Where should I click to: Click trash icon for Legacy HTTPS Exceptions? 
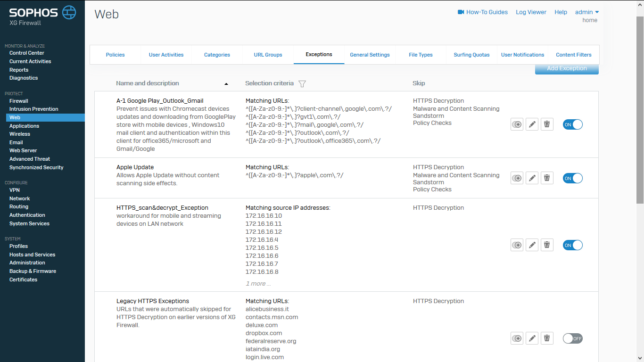pyautogui.click(x=547, y=338)
